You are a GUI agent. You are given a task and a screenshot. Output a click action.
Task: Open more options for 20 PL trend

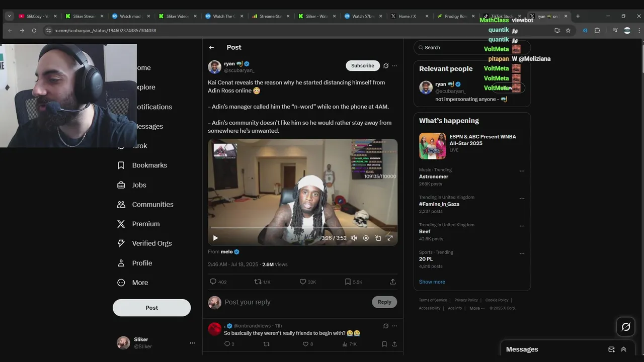click(522, 253)
